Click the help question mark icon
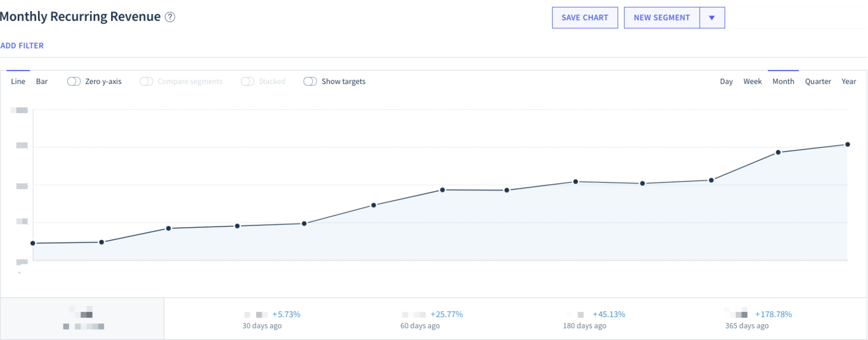 coord(170,17)
